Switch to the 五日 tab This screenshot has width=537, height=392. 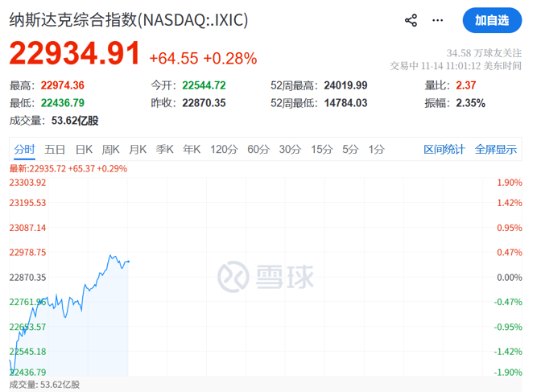point(55,149)
